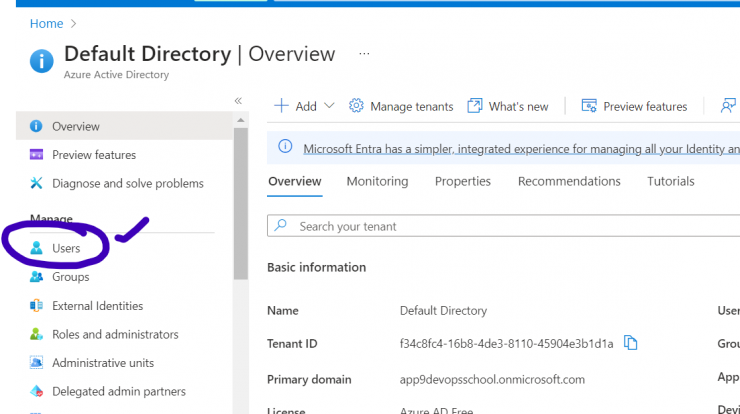Click the toolbar Preview features button
The image size is (740, 414).
point(634,106)
